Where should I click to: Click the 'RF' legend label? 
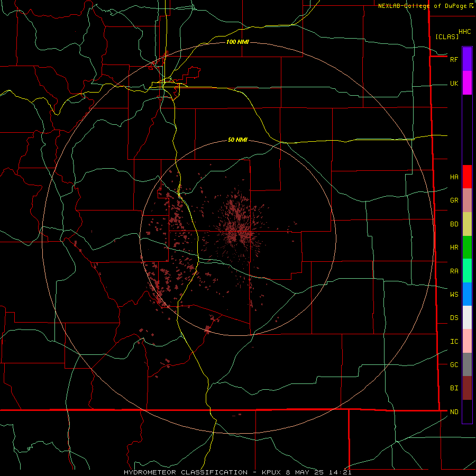pyautogui.click(x=454, y=59)
